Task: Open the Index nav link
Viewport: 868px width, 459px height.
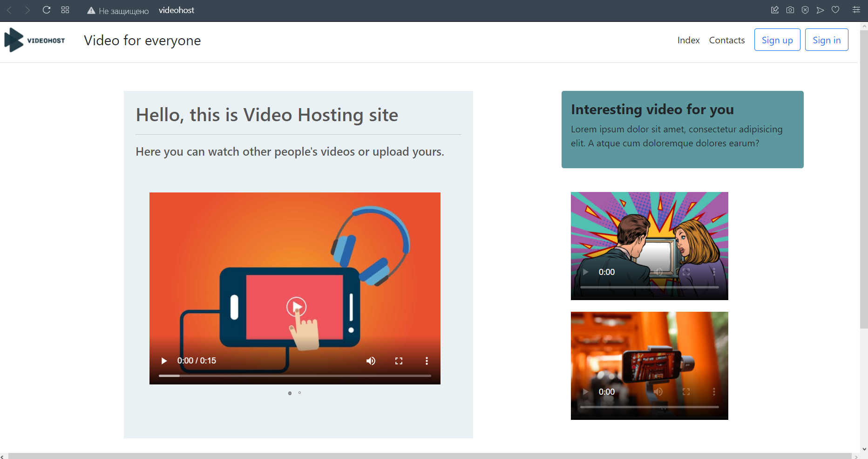Action: [688, 40]
